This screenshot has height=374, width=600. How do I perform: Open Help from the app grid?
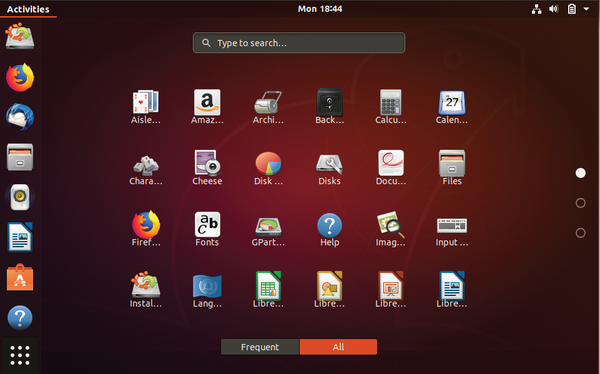tap(329, 225)
